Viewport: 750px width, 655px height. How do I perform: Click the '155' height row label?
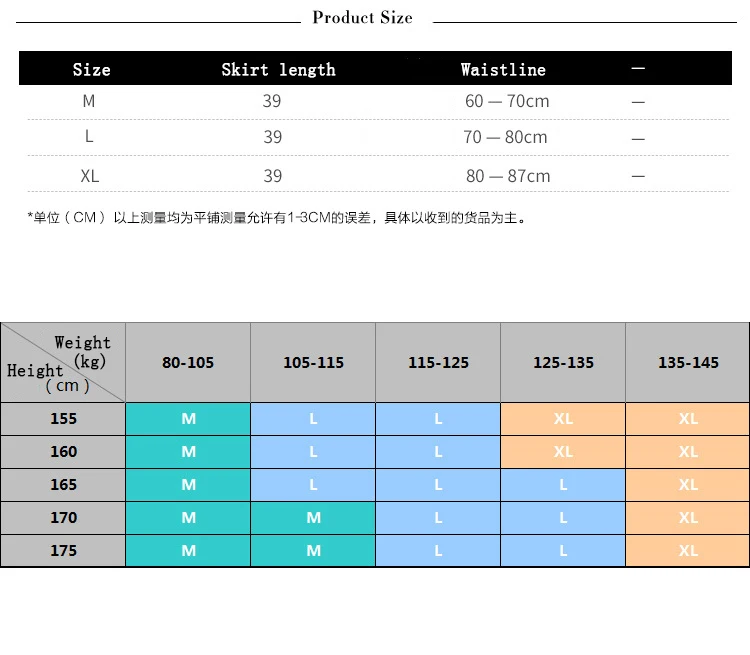tap(63, 419)
